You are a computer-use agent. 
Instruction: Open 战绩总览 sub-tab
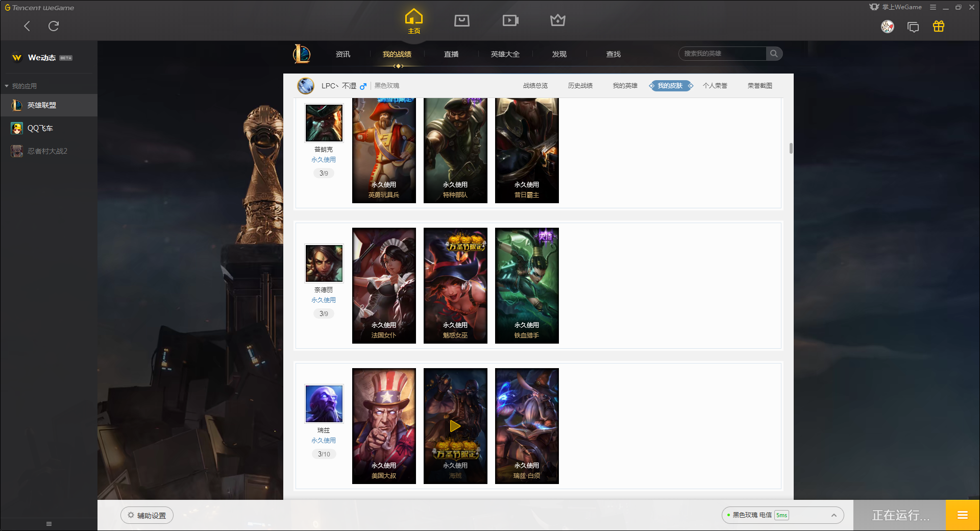click(535, 86)
